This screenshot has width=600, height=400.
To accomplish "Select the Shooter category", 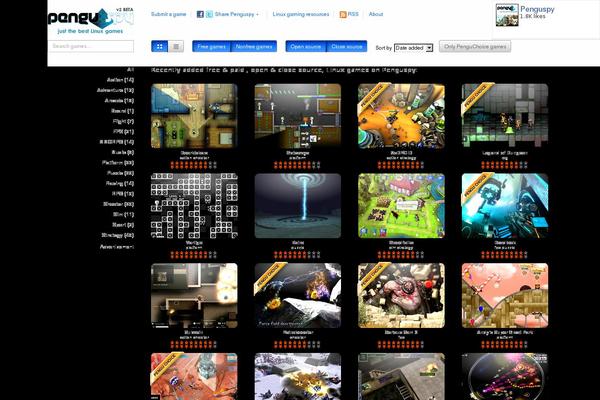I will point(118,204).
